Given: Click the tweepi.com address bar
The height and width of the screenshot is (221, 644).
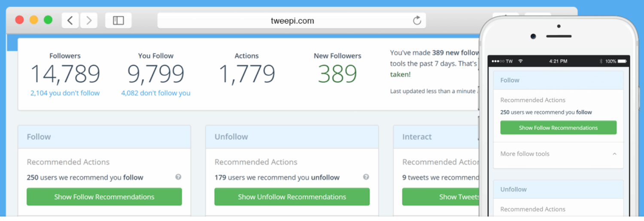Looking at the screenshot, I should pos(292,21).
